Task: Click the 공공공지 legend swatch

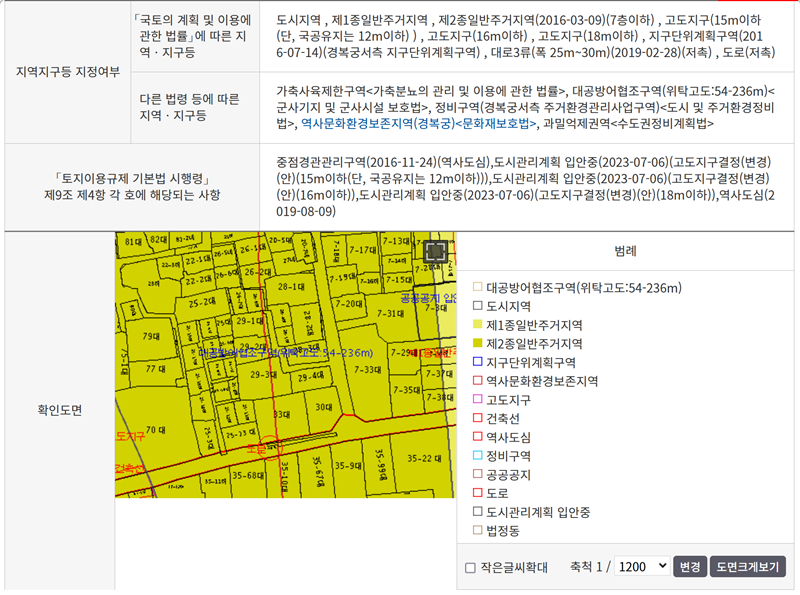Action: coord(478,474)
